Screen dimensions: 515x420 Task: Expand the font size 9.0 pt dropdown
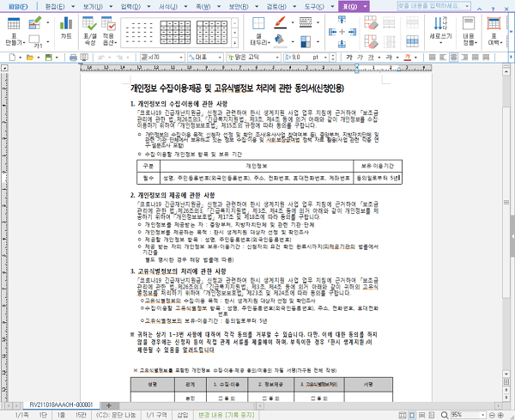[x=325, y=58]
